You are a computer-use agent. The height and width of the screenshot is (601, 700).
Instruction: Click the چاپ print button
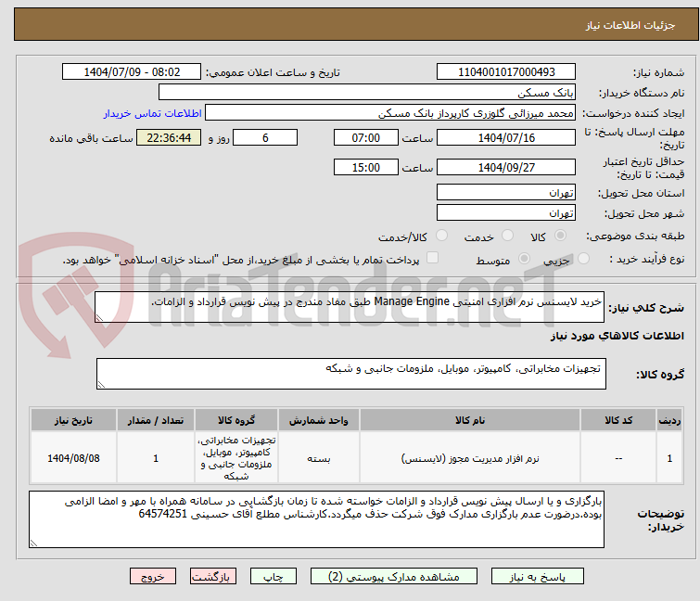coord(274,577)
